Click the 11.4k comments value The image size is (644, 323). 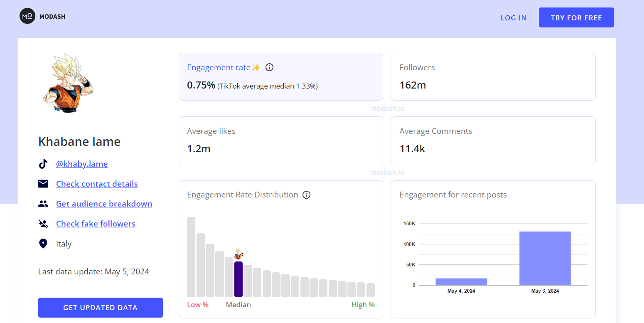412,149
